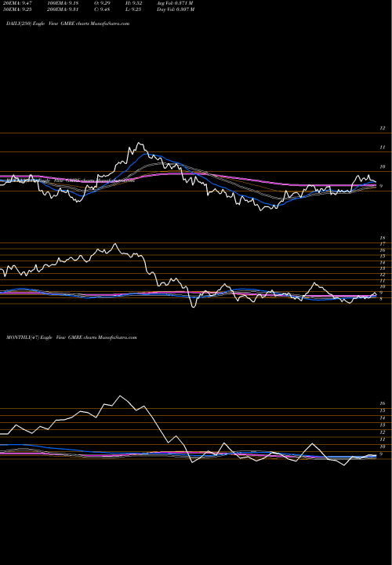
Task: Select the high price H: 9.52
Action: coord(133,3)
